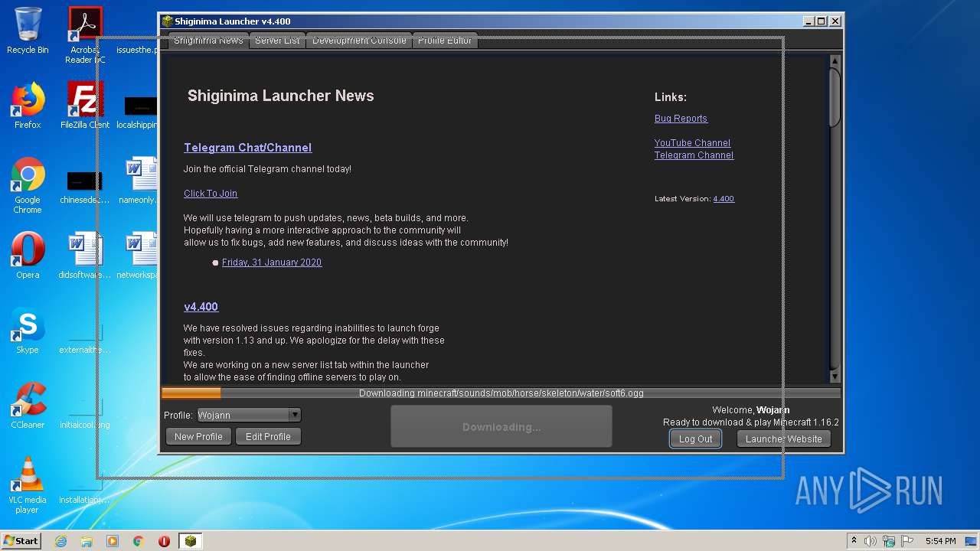Visit Telegram Channel sidebar link

tap(694, 155)
